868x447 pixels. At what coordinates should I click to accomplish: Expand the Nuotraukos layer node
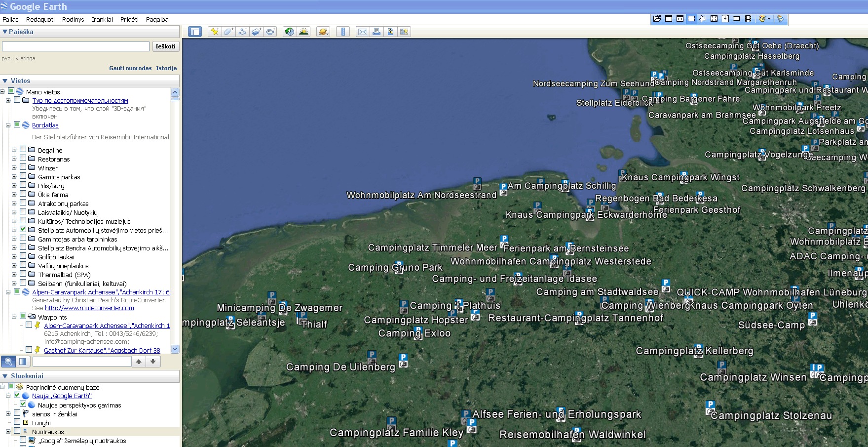point(8,432)
